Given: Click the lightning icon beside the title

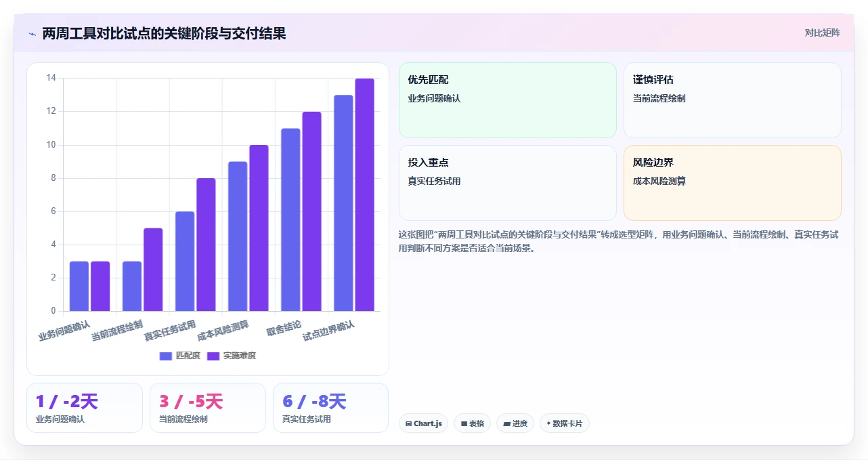Looking at the screenshot, I should click(x=32, y=33).
